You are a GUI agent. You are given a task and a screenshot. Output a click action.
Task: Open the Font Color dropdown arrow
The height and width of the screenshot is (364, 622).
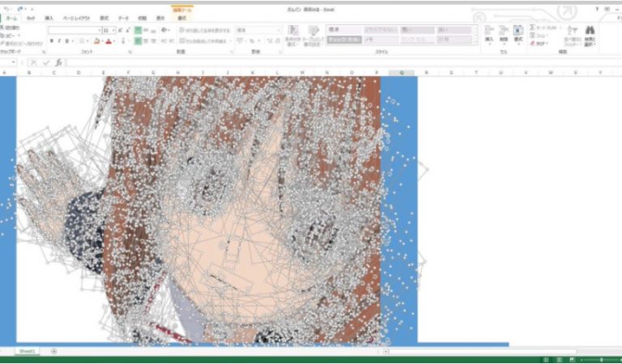(x=114, y=41)
